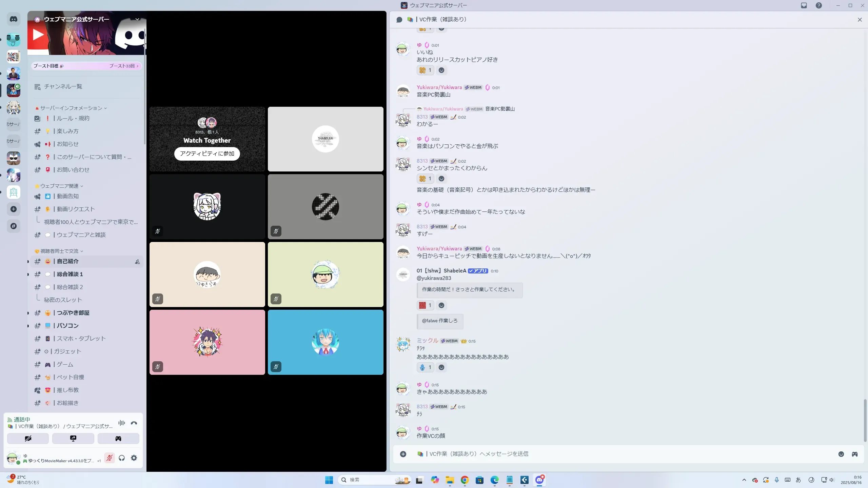Open Discord direct messages home
This screenshot has width=868, height=488.
[x=14, y=19]
